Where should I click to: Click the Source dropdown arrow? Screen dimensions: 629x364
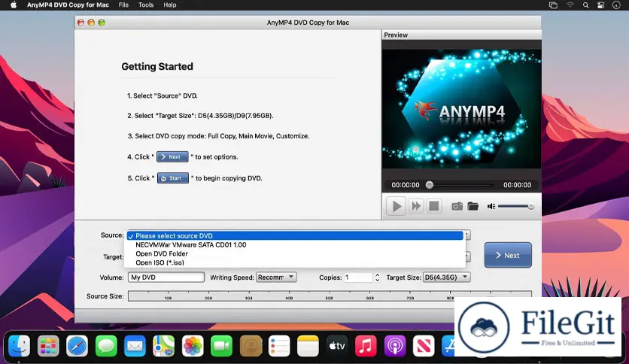[468, 235]
